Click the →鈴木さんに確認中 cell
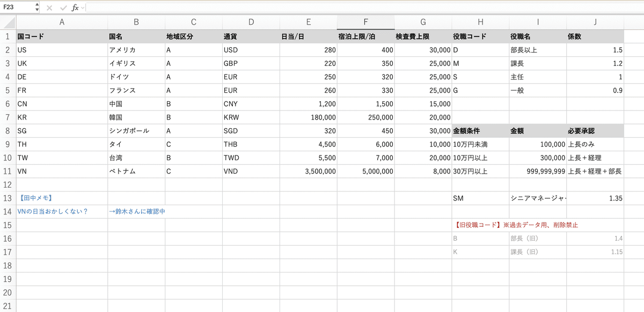644x312 pixels. tap(136, 212)
